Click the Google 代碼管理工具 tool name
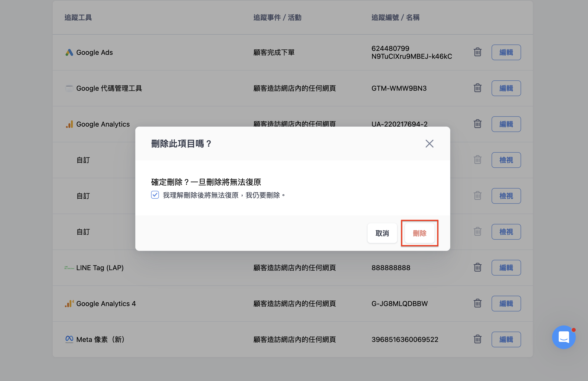The height and width of the screenshot is (381, 588). [109, 88]
